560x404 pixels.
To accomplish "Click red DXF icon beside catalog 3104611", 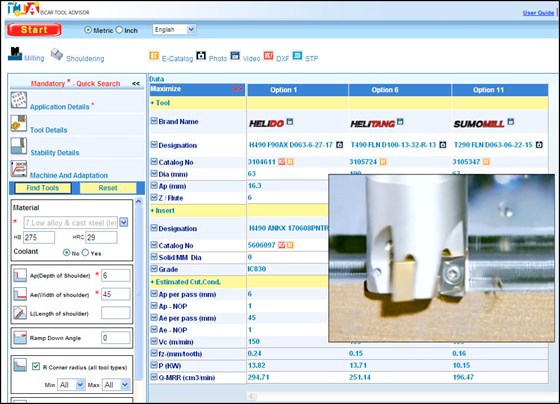I will pyautogui.click(x=282, y=162).
